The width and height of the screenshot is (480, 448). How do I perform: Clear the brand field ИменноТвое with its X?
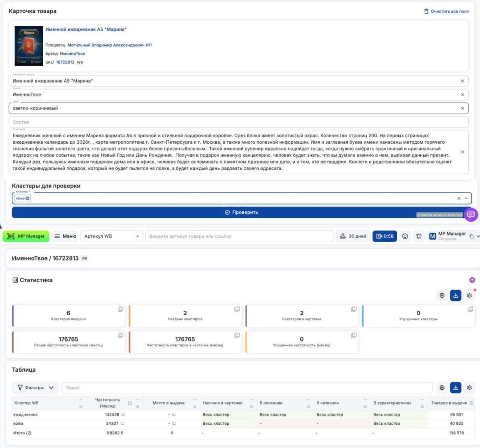(462, 94)
